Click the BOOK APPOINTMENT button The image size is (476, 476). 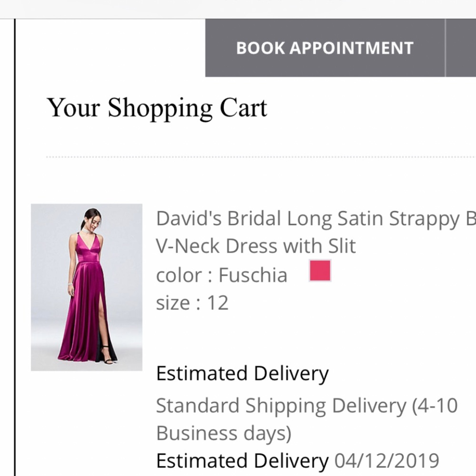pyautogui.click(x=324, y=48)
